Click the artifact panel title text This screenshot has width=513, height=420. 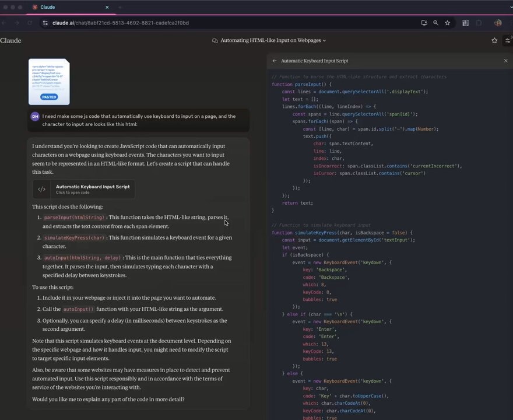314,61
